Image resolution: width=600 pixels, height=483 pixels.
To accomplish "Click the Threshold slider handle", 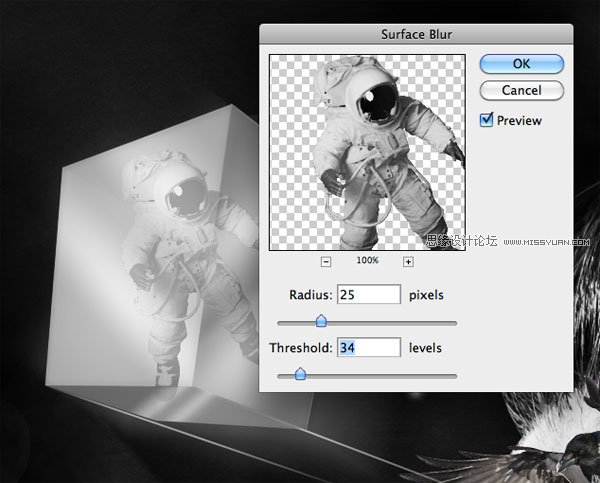I will [x=300, y=374].
